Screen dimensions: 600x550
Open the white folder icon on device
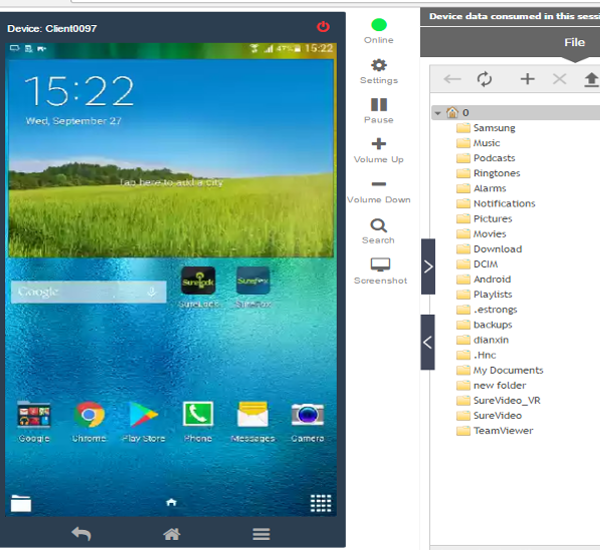point(21,503)
